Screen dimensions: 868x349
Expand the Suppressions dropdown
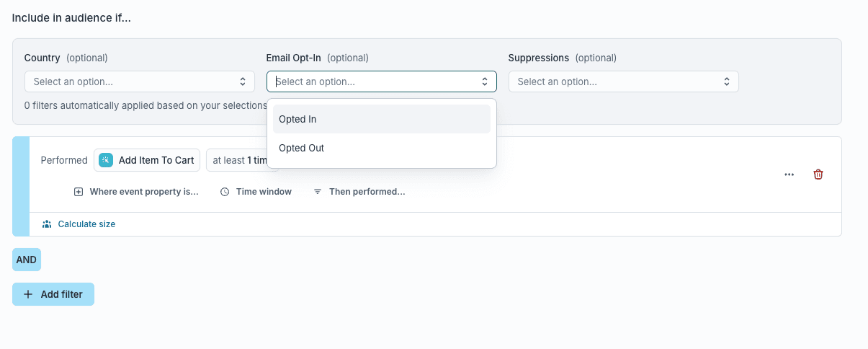click(623, 81)
